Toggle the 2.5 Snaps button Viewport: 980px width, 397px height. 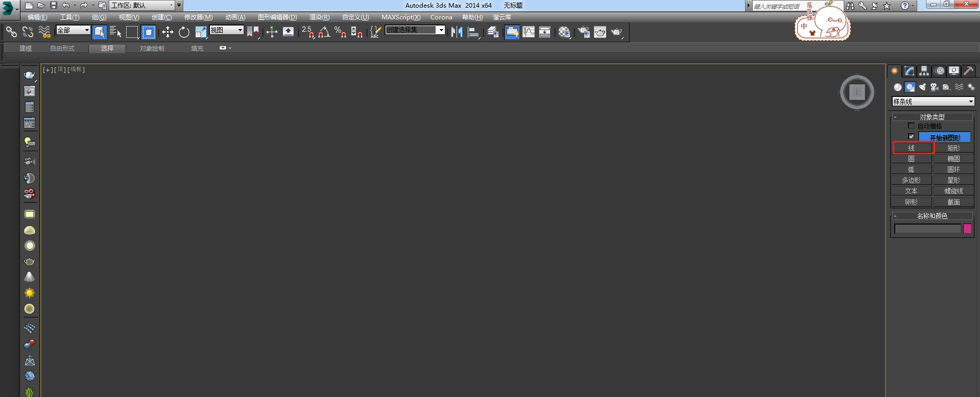point(308,32)
